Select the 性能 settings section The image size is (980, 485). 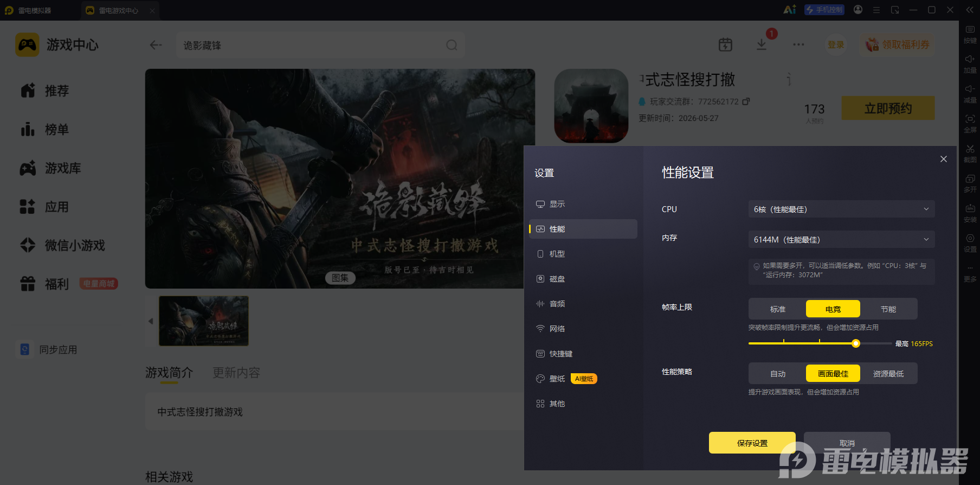[x=583, y=229]
